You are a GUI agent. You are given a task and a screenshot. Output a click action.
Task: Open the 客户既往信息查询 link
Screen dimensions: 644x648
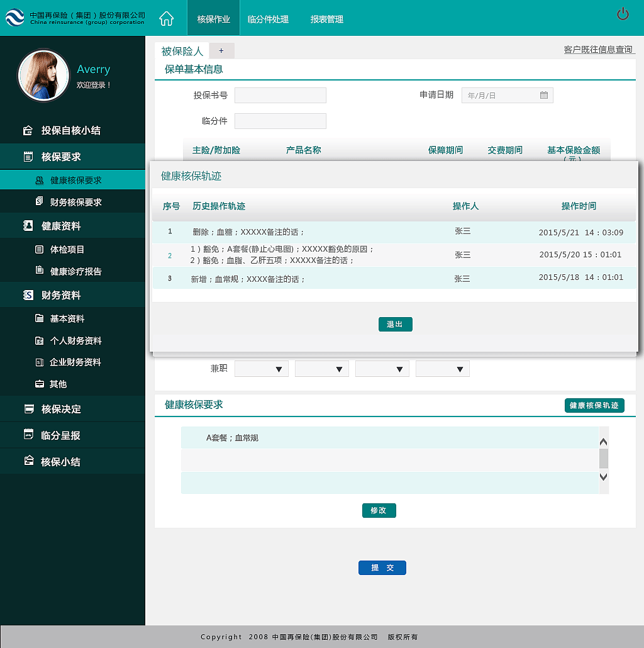pyautogui.click(x=597, y=48)
